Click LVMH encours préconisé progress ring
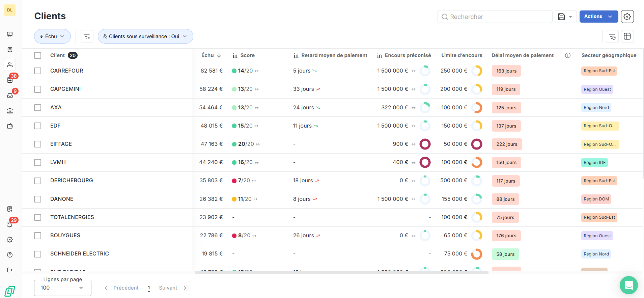Screen dimensions: 644x298 [x=425, y=162]
